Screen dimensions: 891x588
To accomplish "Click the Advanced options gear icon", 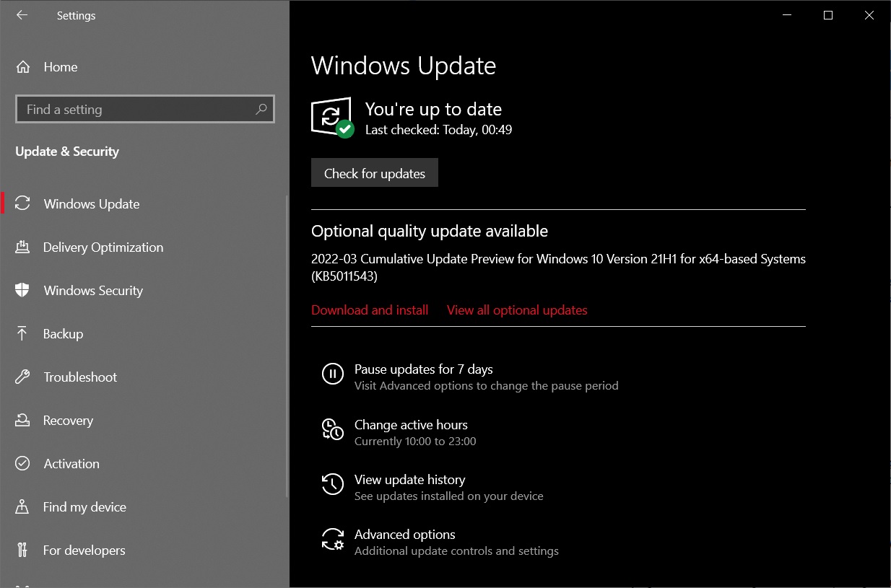I will point(332,539).
